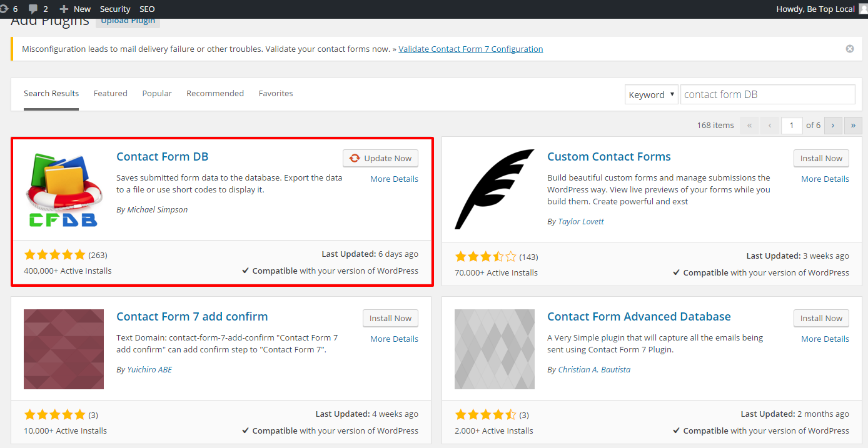This screenshot has height=448, width=868.
Task: Open the SEO admin bar menu
Action: point(147,9)
